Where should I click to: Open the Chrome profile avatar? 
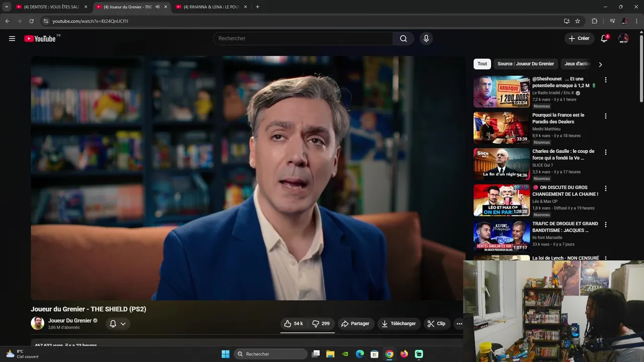pos(624,21)
